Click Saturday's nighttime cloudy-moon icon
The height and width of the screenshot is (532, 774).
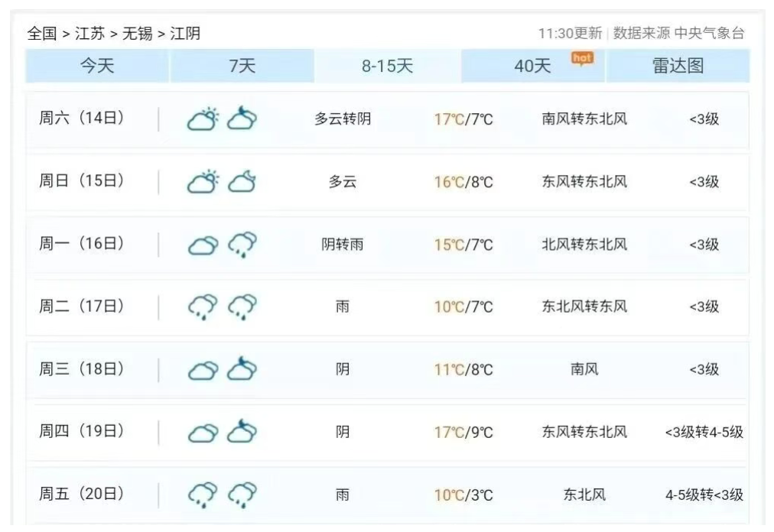[242, 119]
